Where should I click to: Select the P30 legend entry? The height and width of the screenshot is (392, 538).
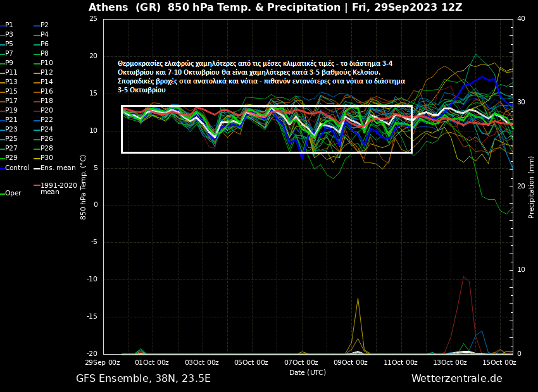pyautogui.click(x=47, y=158)
